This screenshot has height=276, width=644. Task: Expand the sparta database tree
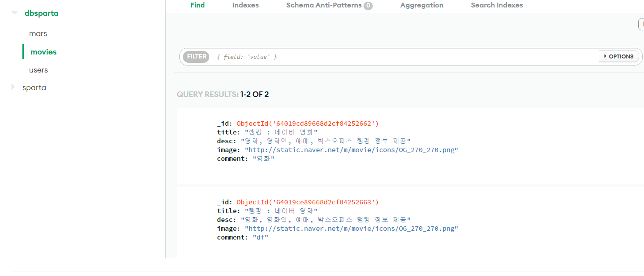pyautogui.click(x=13, y=87)
